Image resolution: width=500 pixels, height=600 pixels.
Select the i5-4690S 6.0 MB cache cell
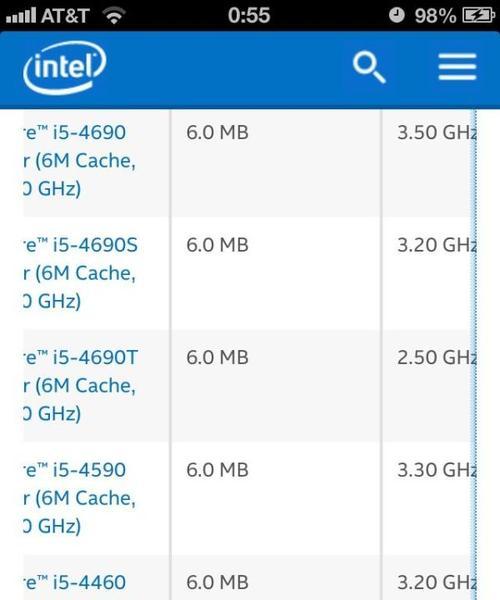point(217,245)
